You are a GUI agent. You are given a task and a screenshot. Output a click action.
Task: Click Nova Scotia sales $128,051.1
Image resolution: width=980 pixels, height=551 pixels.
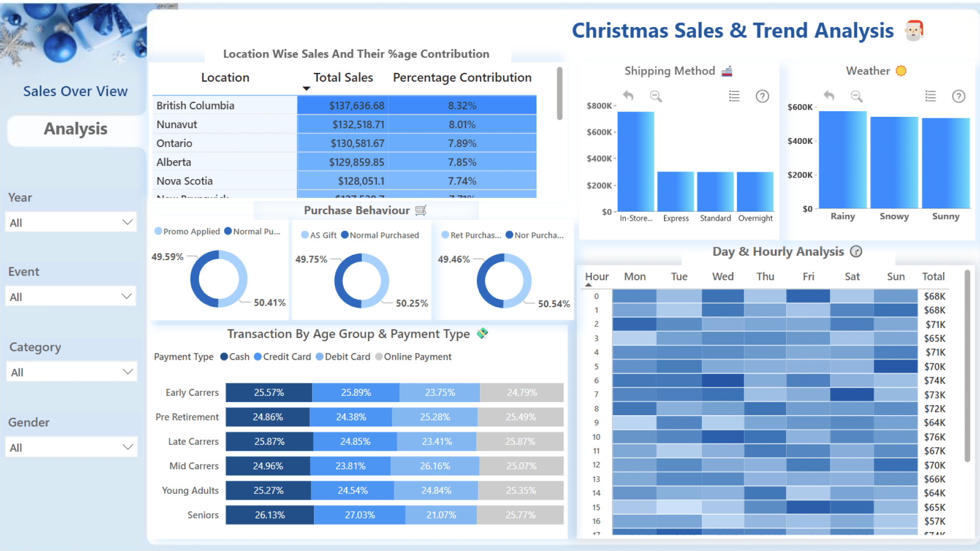click(361, 181)
